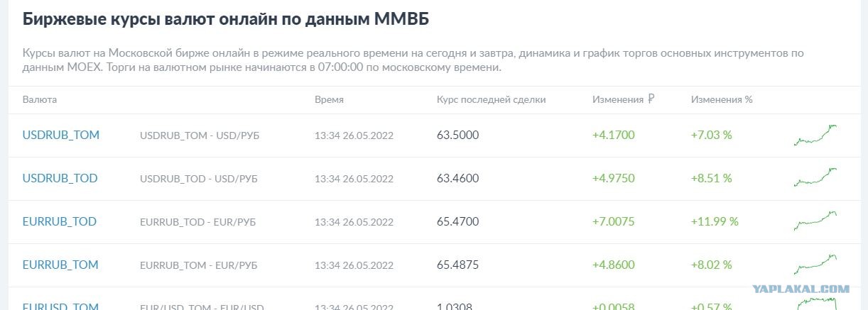Screen dimensions: 868x310
Task: Click the ruble sign icon in header
Action: (x=651, y=99)
